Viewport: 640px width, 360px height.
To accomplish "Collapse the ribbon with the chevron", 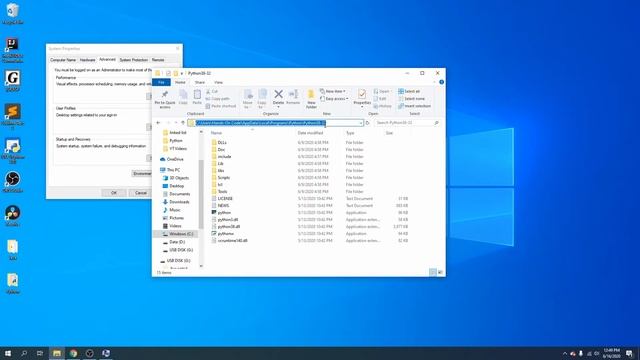I will click(434, 82).
